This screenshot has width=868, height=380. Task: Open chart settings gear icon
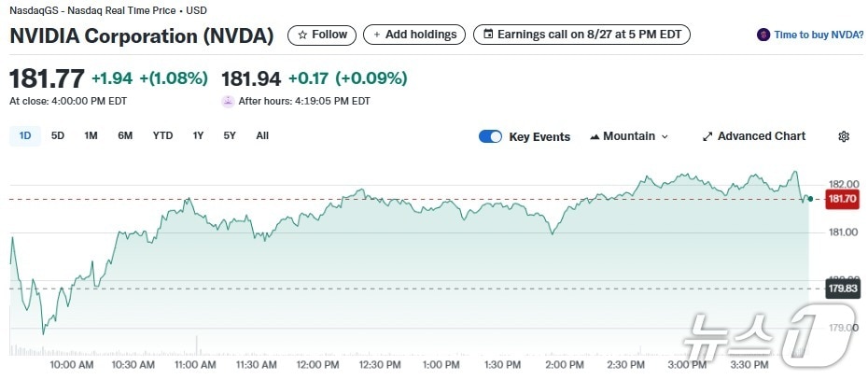pyautogui.click(x=844, y=136)
